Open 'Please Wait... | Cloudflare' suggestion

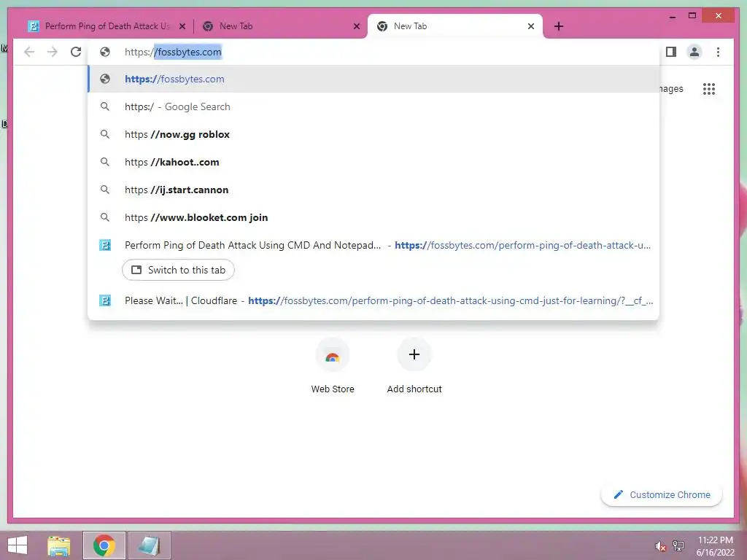click(373, 300)
